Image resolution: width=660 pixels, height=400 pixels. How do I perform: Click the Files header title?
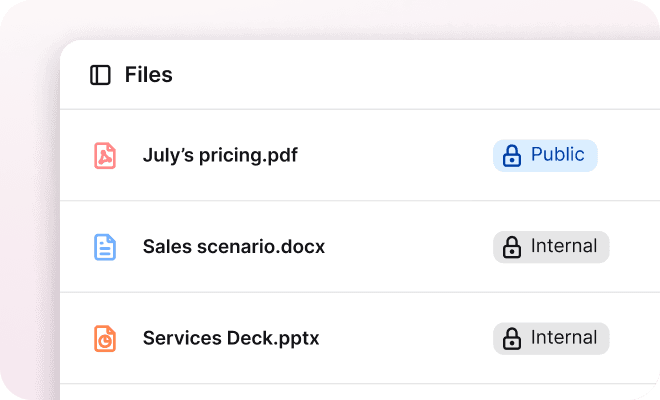click(149, 75)
